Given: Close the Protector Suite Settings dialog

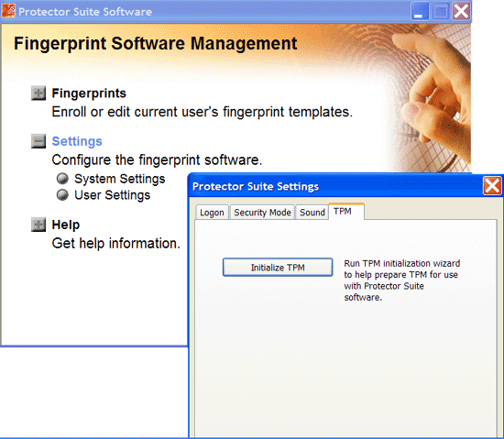Looking at the screenshot, I should point(492,186).
